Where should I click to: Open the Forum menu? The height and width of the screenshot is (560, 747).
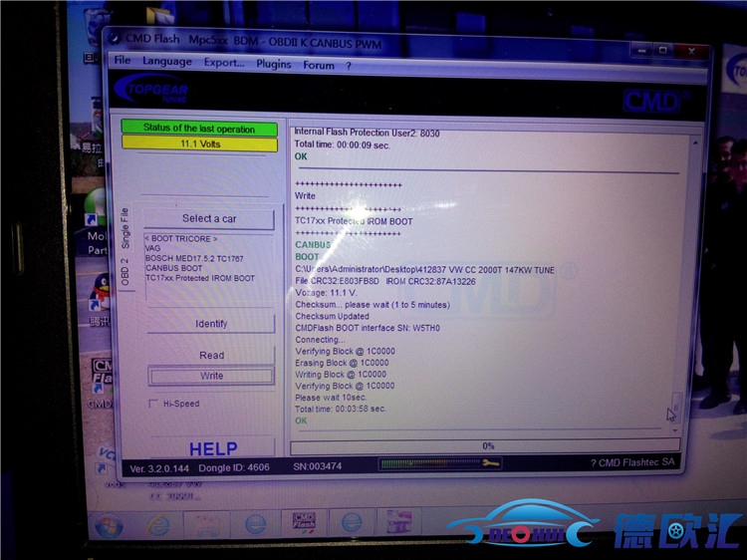[319, 66]
